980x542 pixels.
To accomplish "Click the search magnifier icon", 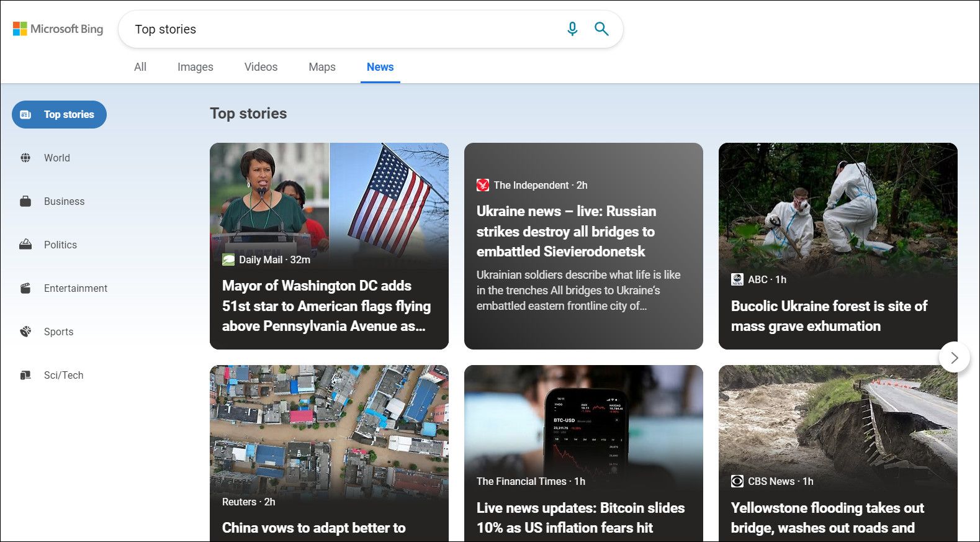I will (x=601, y=29).
